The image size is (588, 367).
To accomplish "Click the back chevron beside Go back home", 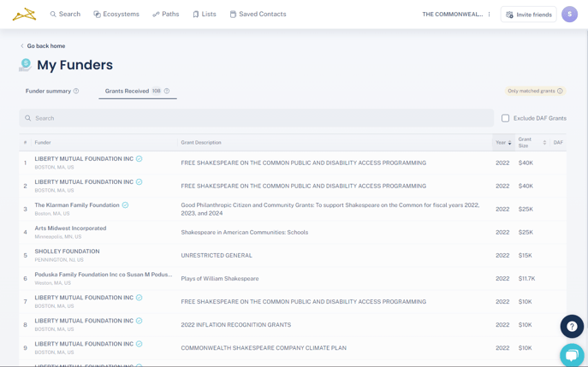I will [21, 45].
